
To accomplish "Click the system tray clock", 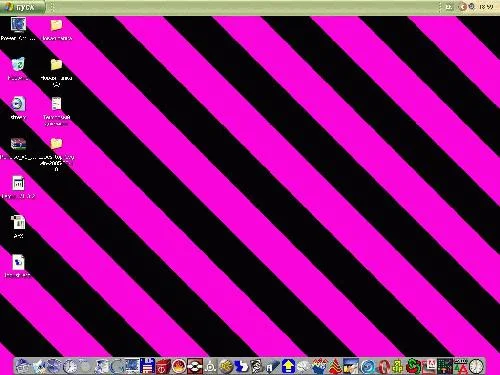I will (x=486, y=7).
